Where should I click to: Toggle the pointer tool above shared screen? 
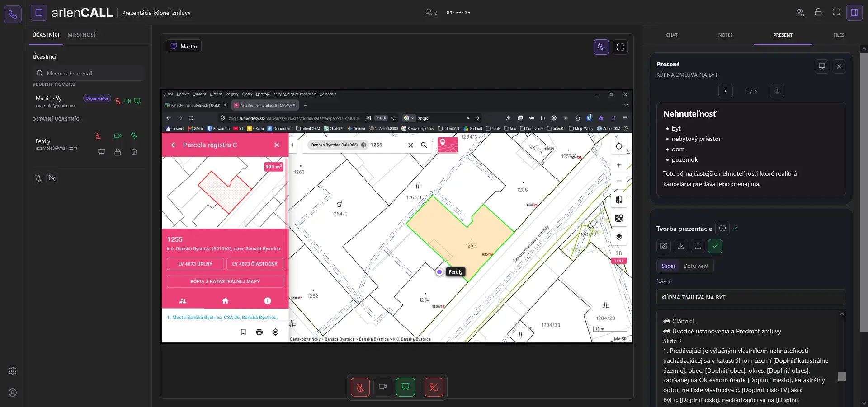[x=601, y=47]
